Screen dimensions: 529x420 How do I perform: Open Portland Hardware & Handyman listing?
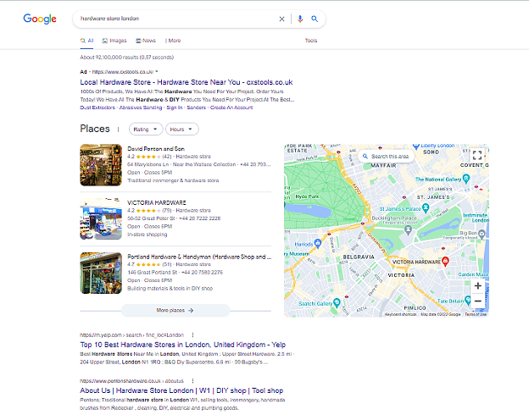199,257
